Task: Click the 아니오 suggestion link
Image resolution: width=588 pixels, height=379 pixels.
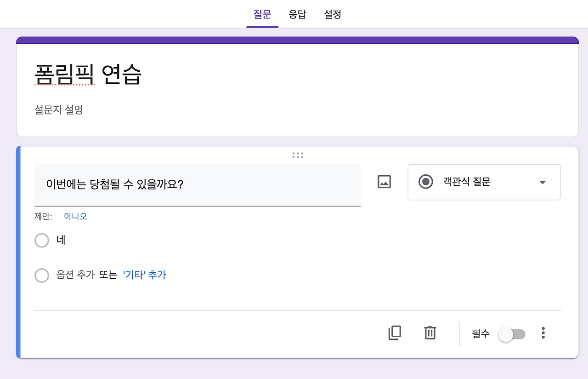Action: click(x=75, y=216)
